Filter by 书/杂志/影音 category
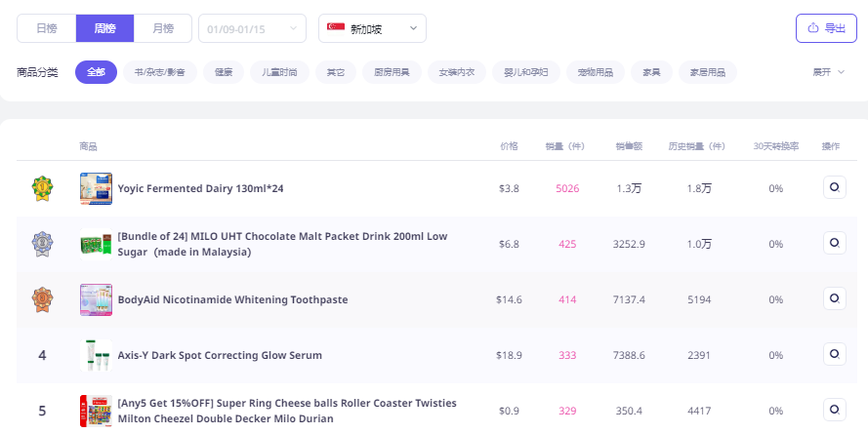Screen dimensions: 868x434 click(x=159, y=72)
